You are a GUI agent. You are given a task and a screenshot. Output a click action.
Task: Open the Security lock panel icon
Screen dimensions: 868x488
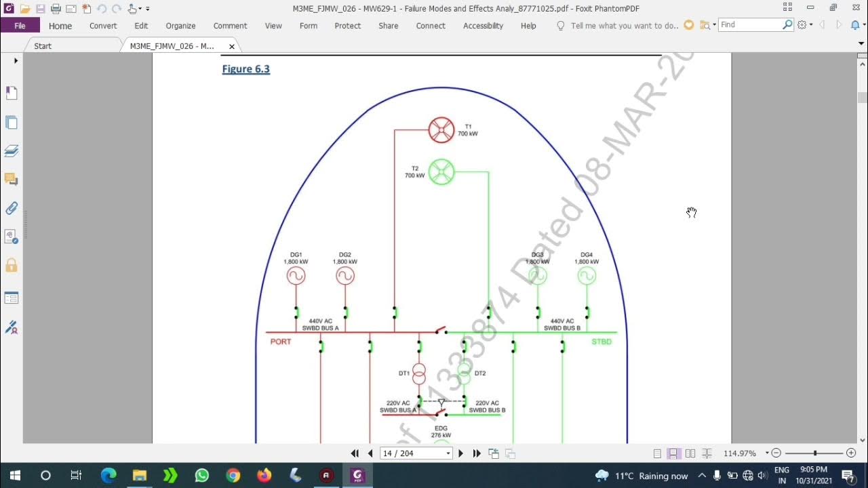[x=12, y=265]
